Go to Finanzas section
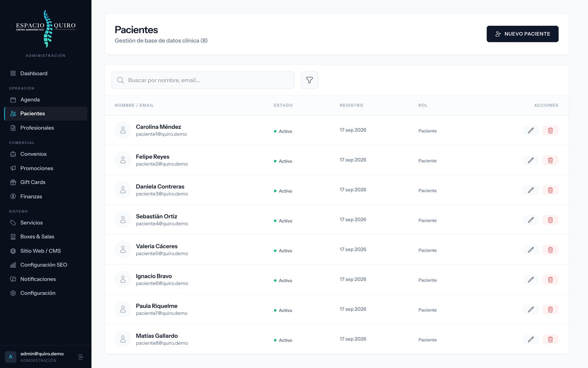 pos(46,197)
